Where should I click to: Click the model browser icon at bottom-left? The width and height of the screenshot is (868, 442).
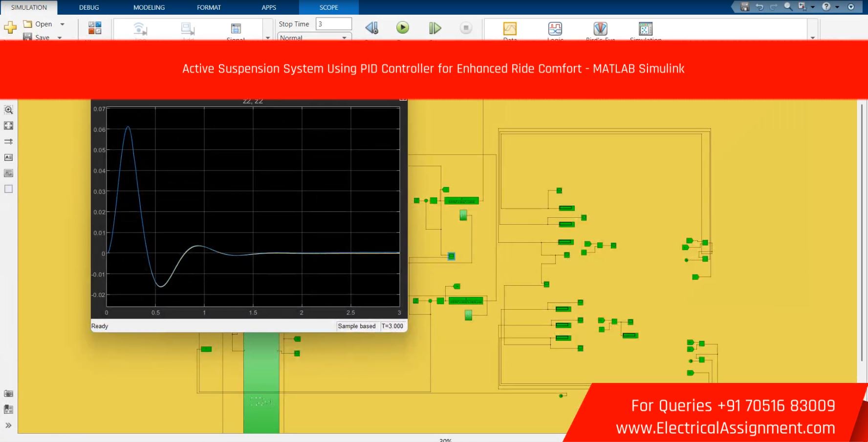coord(8,409)
